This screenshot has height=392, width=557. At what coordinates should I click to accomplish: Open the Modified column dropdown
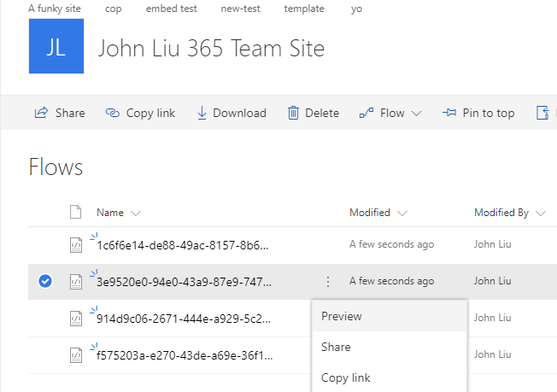(402, 213)
